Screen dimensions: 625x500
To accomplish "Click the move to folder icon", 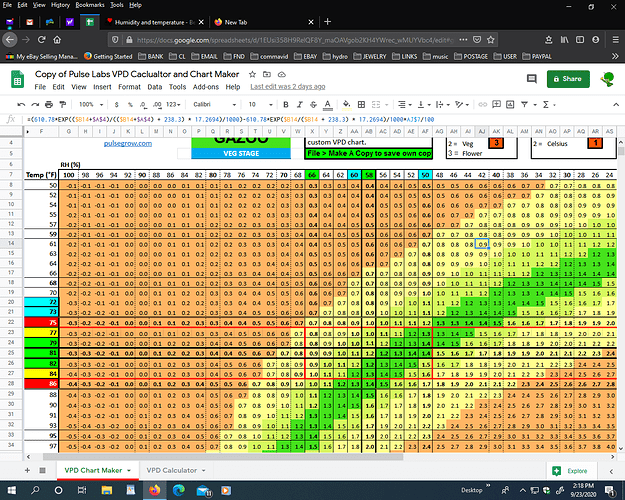I will click(x=267, y=74).
